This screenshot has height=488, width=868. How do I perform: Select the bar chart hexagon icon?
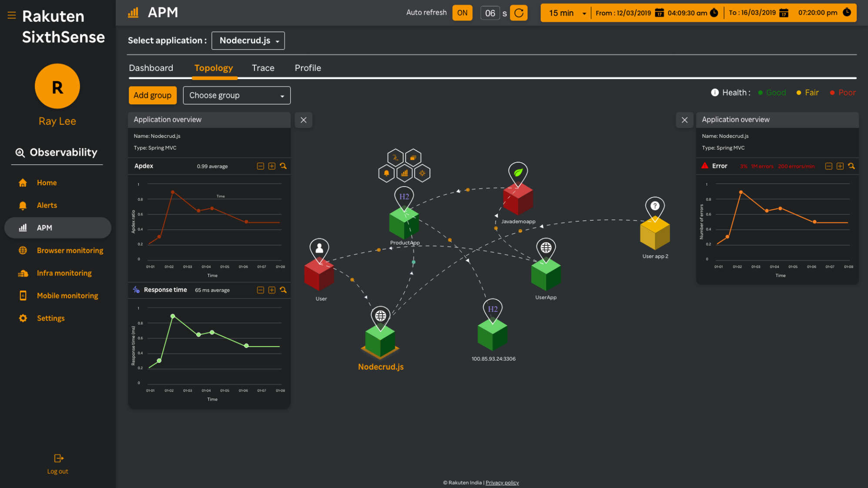coord(405,173)
